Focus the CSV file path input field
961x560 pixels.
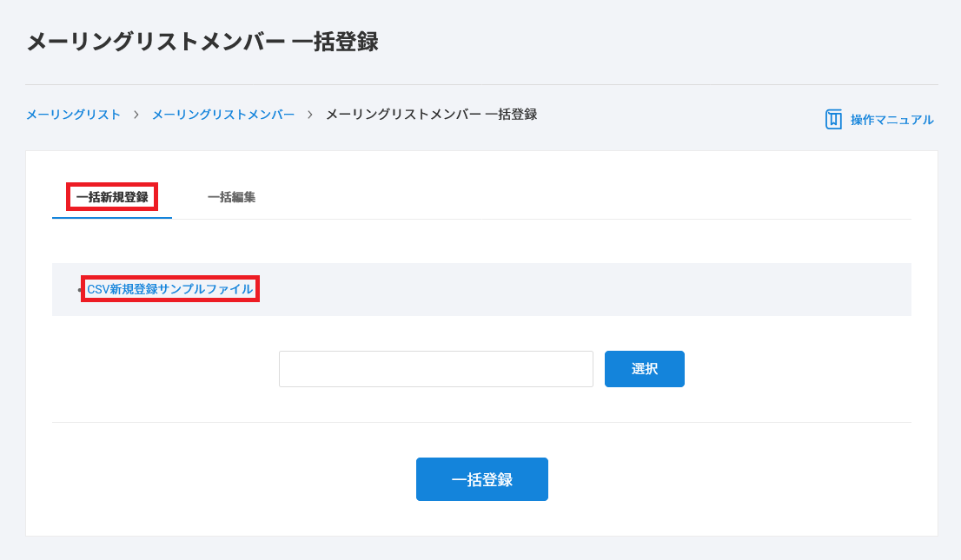pyautogui.click(x=435, y=369)
